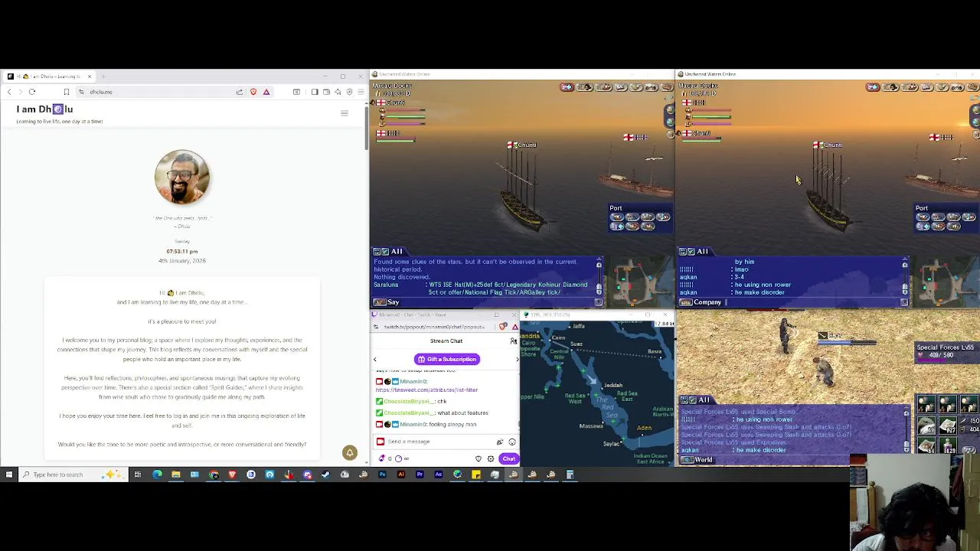The image size is (980, 551).
Task: Click Gift a Subscription button
Action: (447, 359)
